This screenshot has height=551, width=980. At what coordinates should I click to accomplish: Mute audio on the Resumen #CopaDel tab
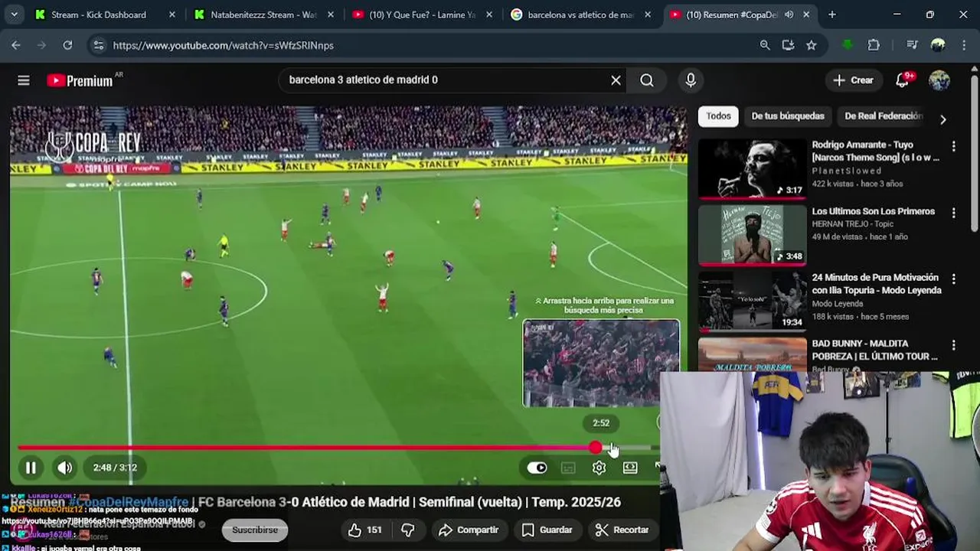(x=789, y=15)
